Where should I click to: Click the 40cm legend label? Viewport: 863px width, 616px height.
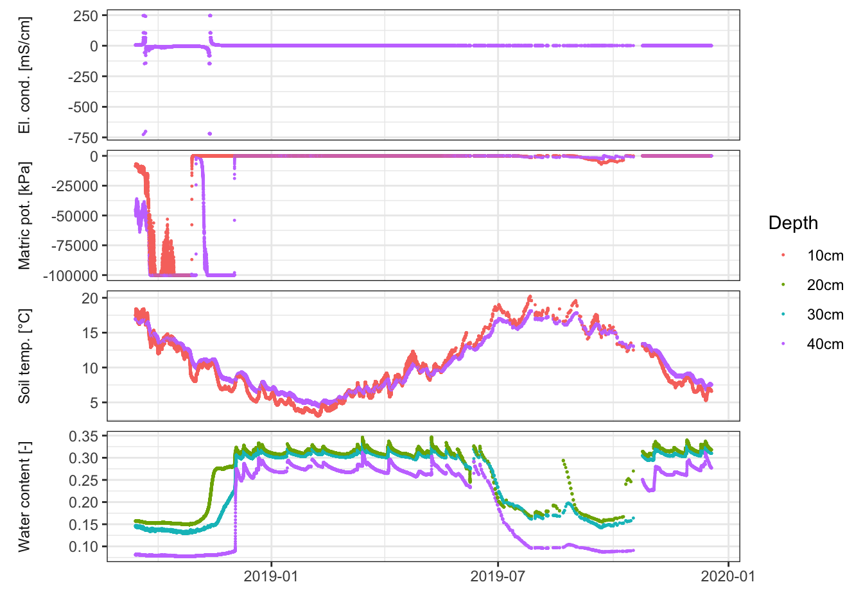point(825,345)
